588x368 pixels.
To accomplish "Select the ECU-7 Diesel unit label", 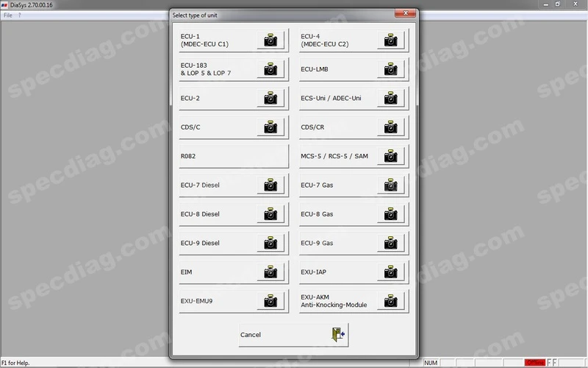I will click(x=200, y=185).
